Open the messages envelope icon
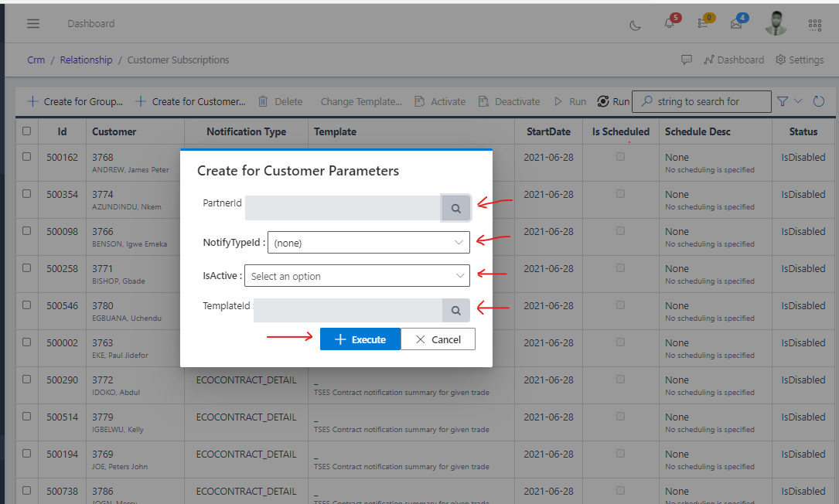The width and height of the screenshot is (839, 504). coord(735,25)
